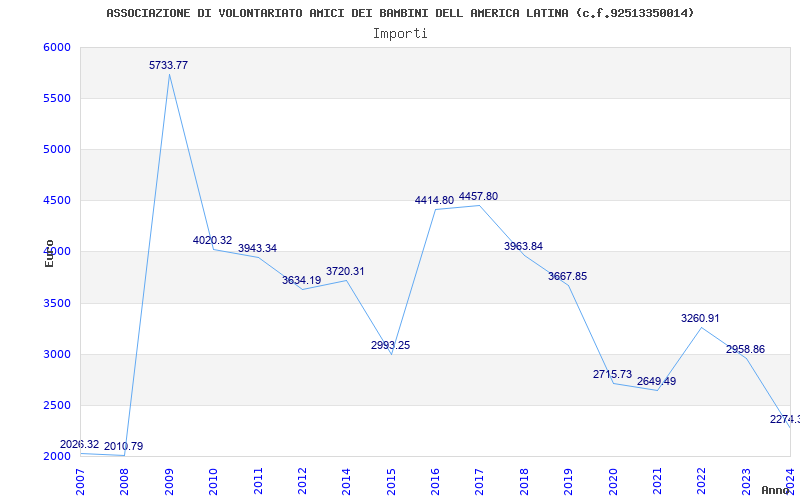Select the 3634.19 data label
Viewport: 800px width, 500px height.
click(x=302, y=280)
